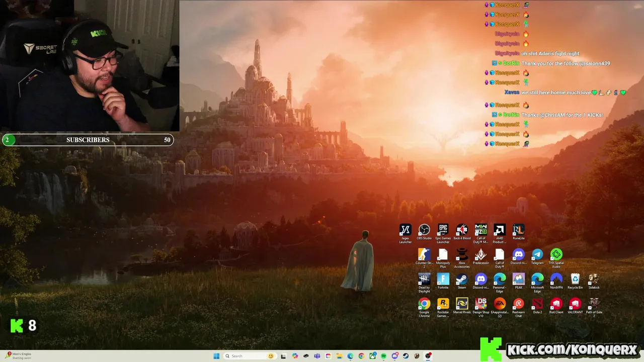Screen dimensions: 644x362
Task: Select the Personal - Edge desktop shortcut
Action: (500, 283)
